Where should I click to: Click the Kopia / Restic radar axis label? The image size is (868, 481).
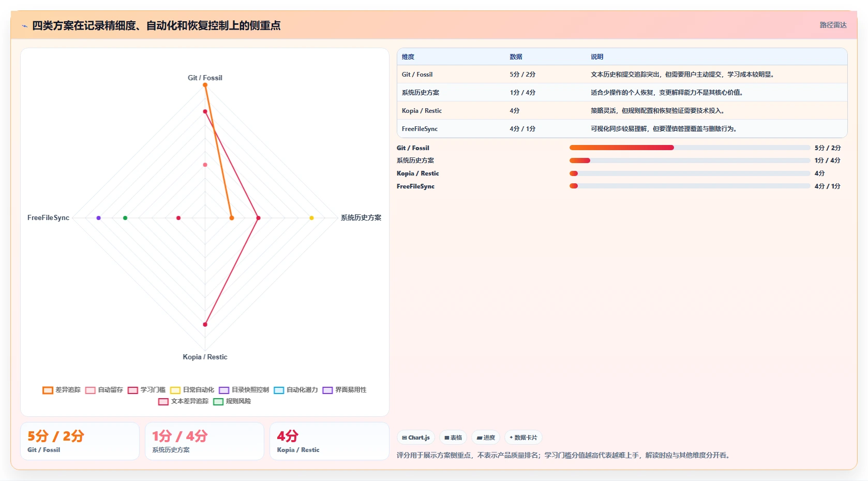point(205,357)
